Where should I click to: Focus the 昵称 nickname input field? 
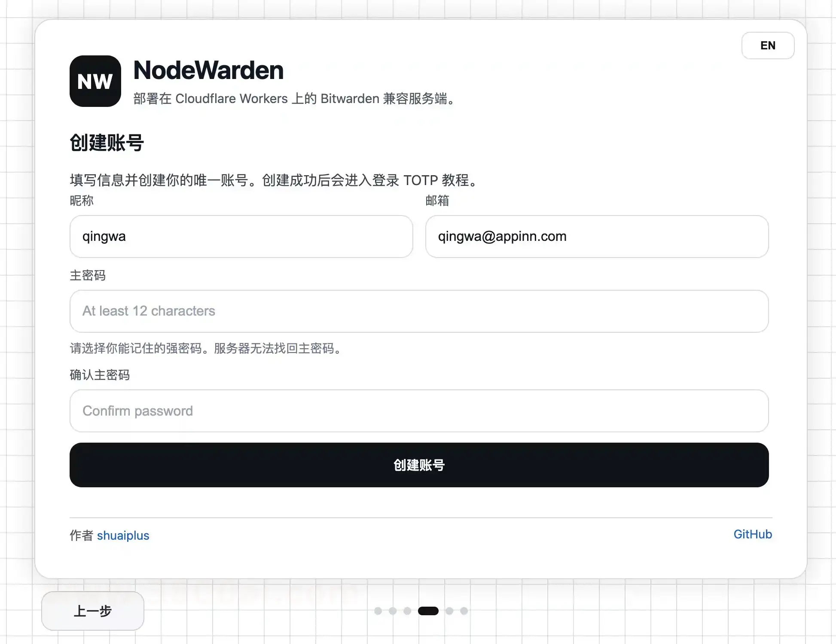[241, 237]
